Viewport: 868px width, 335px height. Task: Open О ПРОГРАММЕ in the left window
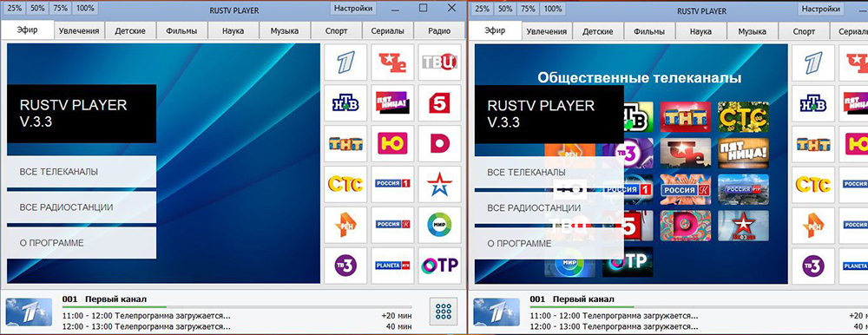pos(82,242)
